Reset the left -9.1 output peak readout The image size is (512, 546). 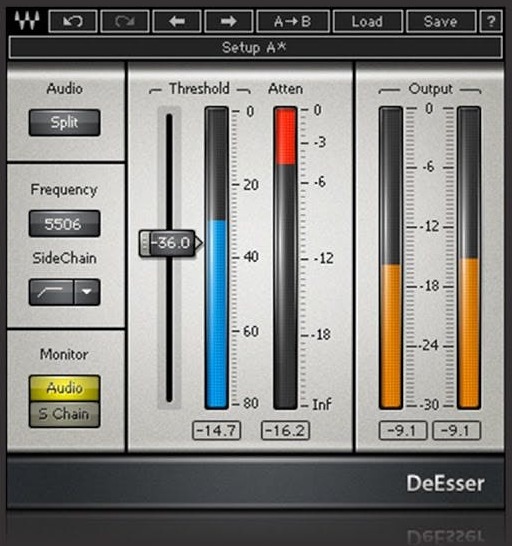(x=403, y=430)
